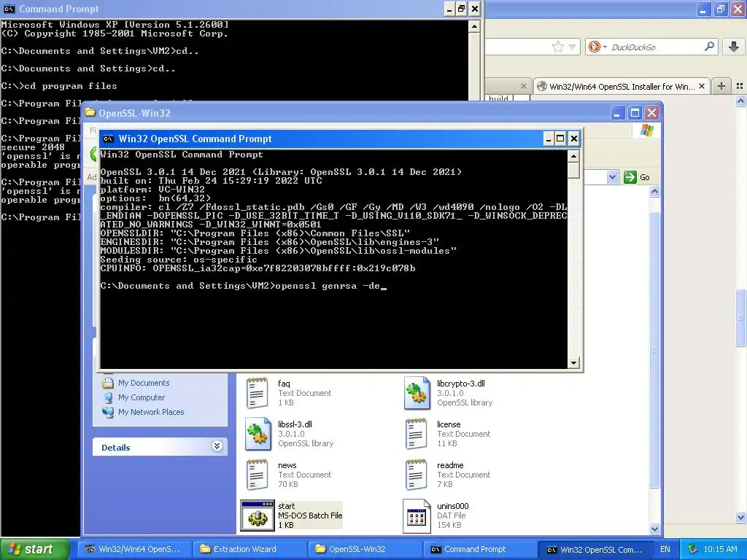
Task: Click scroll up arrow in Win32 OpenSSL prompt
Action: (x=573, y=156)
